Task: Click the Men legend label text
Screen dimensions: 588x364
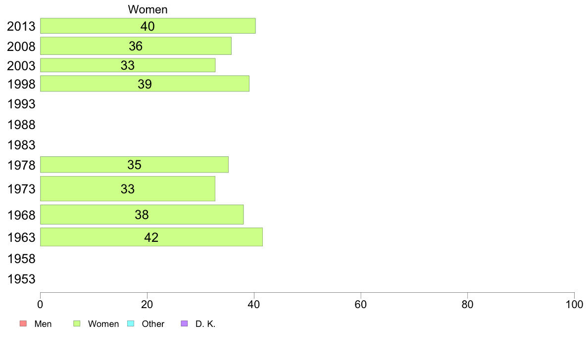Action: click(43, 324)
